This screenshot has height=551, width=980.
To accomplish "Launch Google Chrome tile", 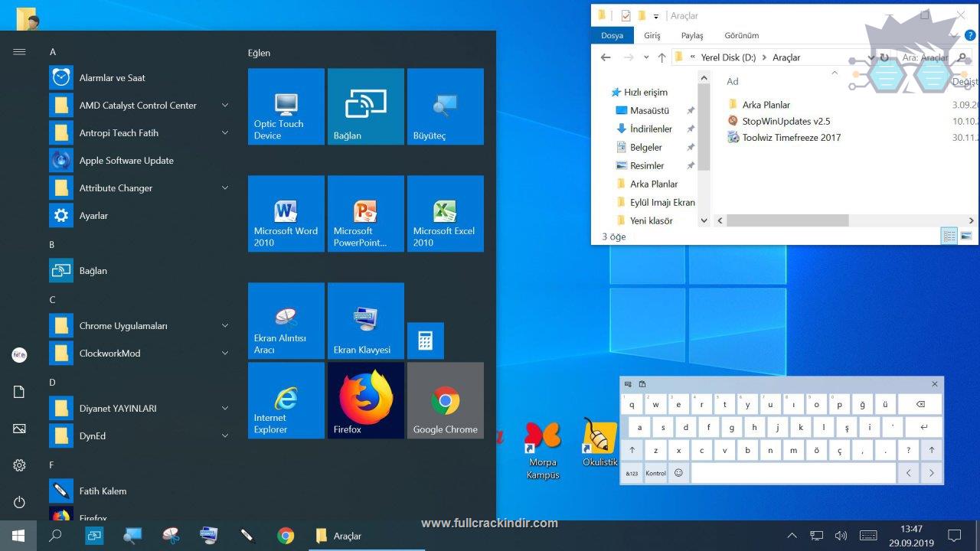I will pyautogui.click(x=446, y=400).
